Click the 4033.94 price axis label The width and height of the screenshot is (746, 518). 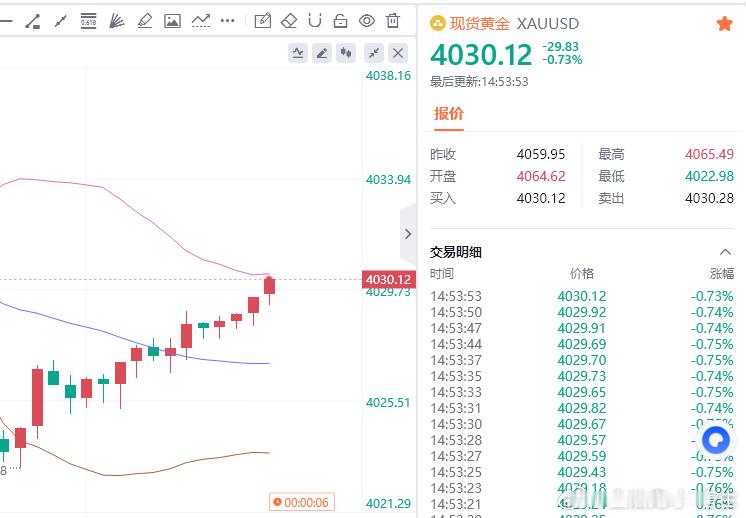388,180
